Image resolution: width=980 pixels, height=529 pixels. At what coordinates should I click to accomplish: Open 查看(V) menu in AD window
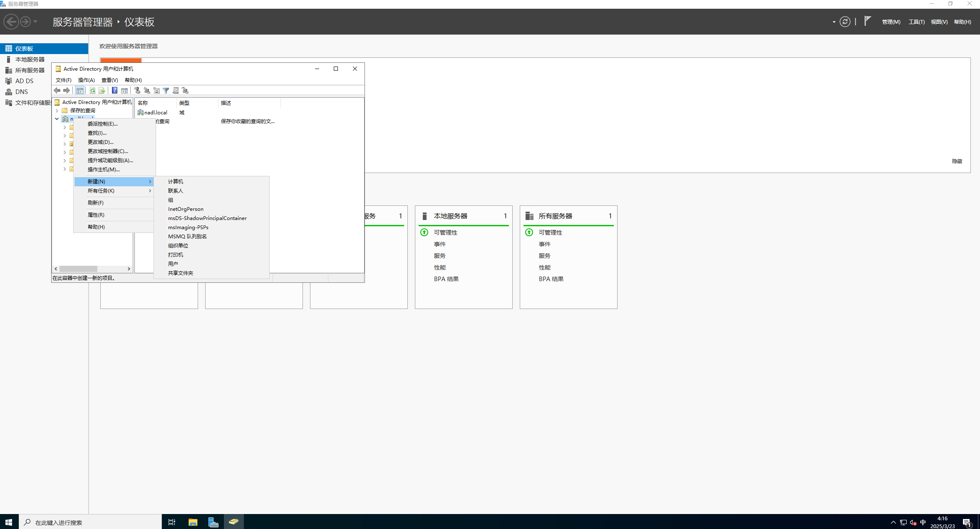tap(110, 80)
